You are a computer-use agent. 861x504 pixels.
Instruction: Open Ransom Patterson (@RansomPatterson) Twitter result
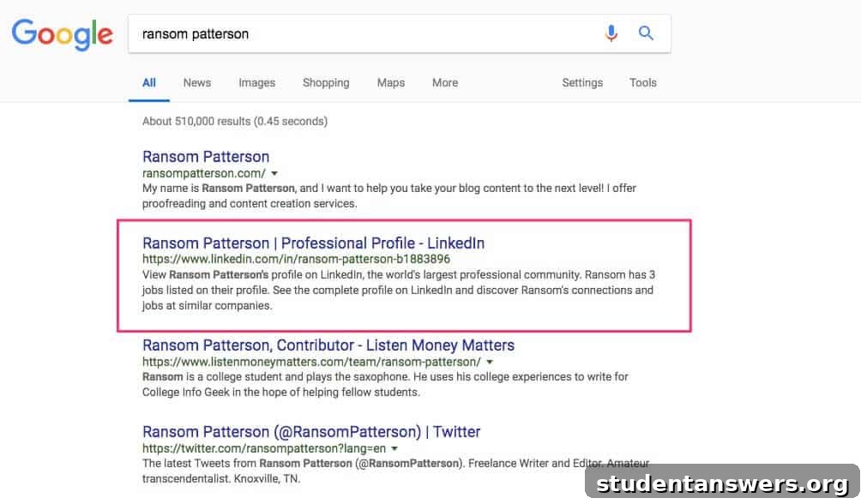pyautogui.click(x=311, y=432)
